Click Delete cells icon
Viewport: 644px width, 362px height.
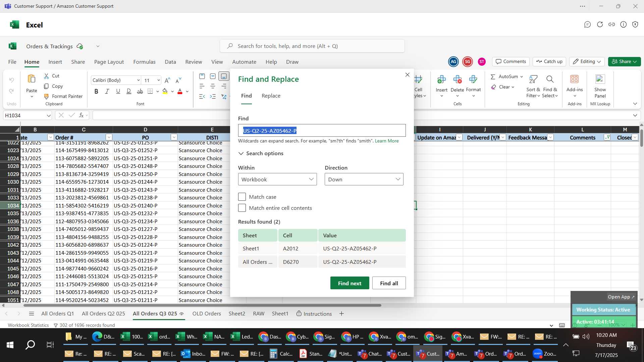(457, 79)
